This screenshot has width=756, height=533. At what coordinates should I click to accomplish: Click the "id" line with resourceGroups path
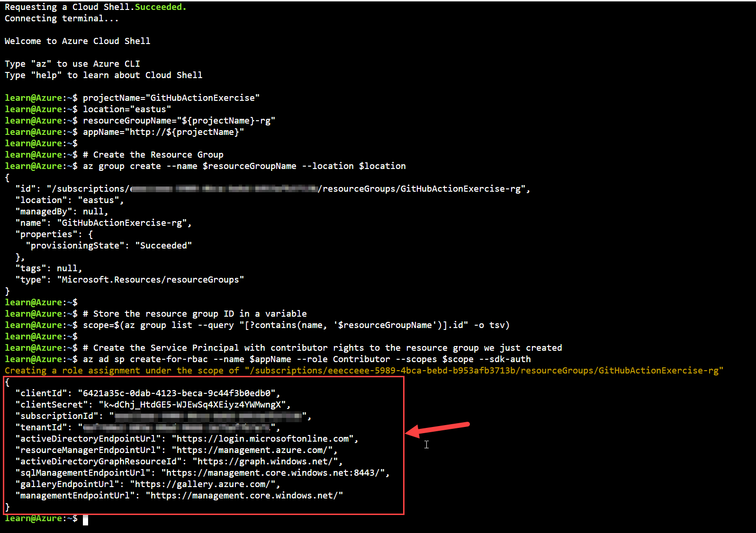point(272,189)
